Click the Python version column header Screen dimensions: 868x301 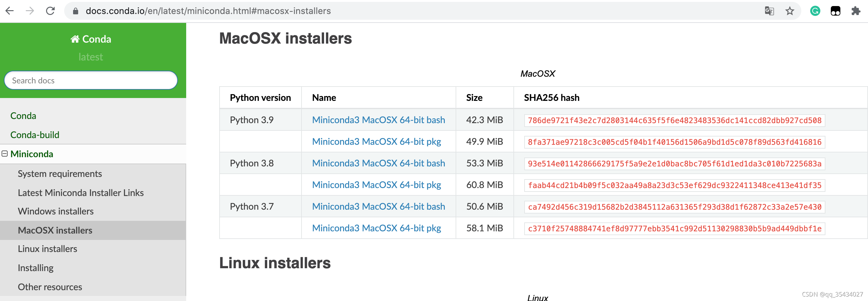pyautogui.click(x=260, y=98)
